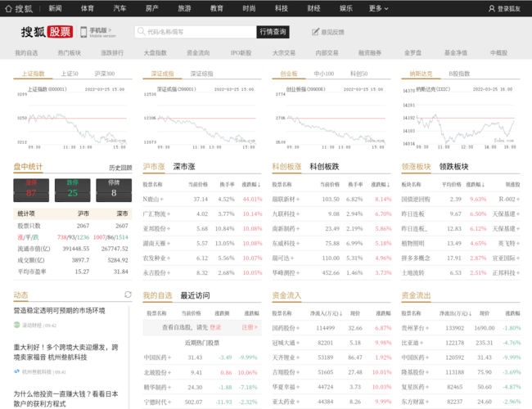Click the mobile phone 手机版 icon
532x409 pixels.
click(x=83, y=32)
